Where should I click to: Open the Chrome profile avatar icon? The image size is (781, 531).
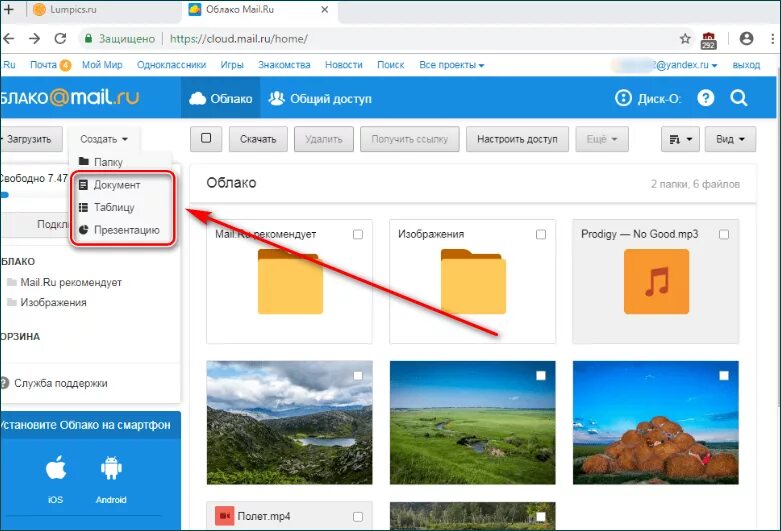coord(746,38)
